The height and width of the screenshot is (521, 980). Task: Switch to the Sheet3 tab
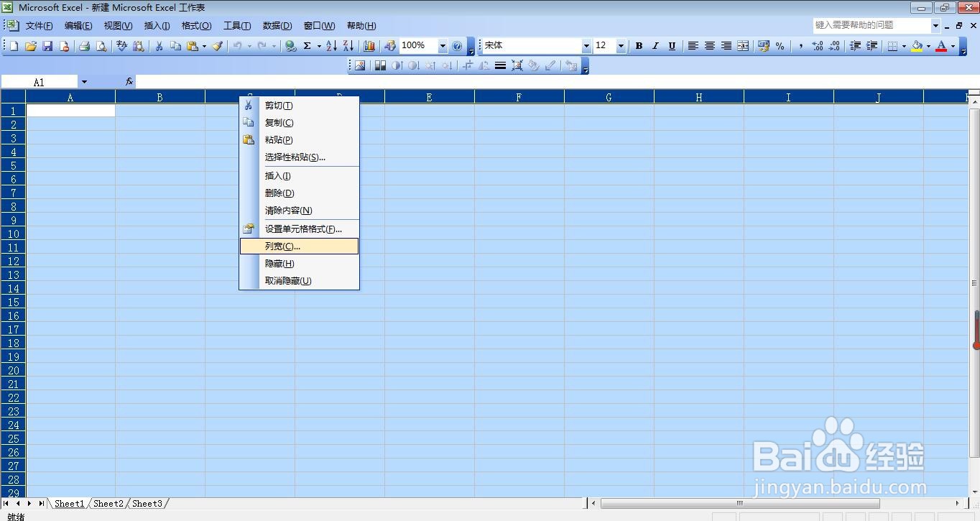(147, 504)
